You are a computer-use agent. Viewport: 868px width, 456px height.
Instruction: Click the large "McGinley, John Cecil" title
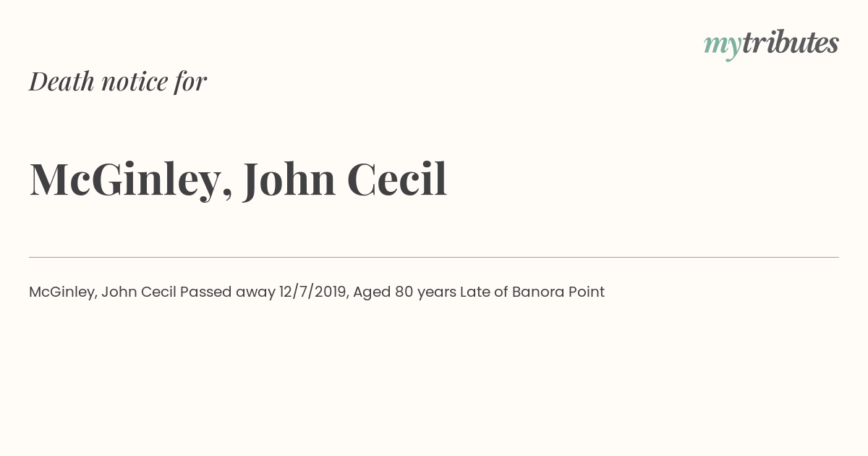click(x=238, y=179)
